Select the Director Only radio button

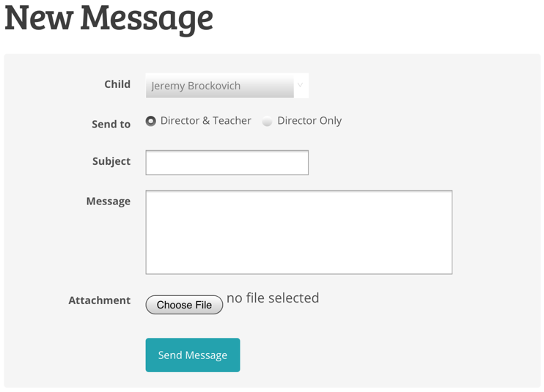coord(268,122)
